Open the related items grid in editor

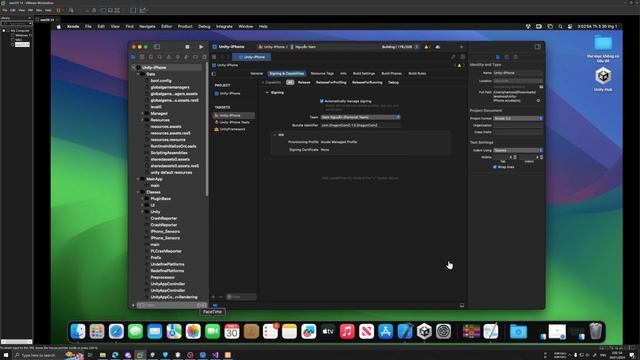[x=214, y=57]
